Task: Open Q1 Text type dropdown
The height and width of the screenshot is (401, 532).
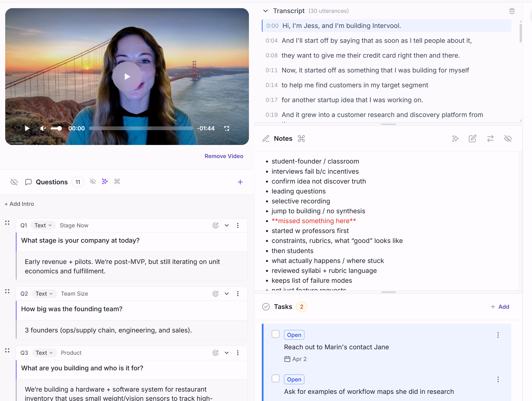Action: tap(43, 225)
